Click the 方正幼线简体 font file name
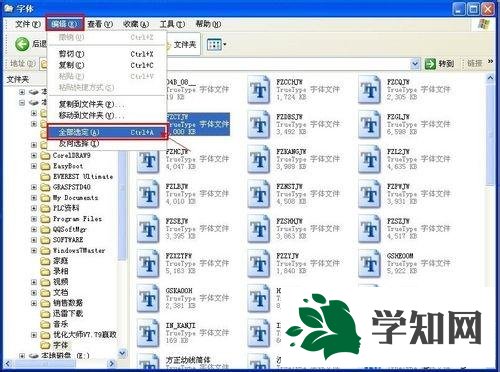 pyautogui.click(x=188, y=360)
